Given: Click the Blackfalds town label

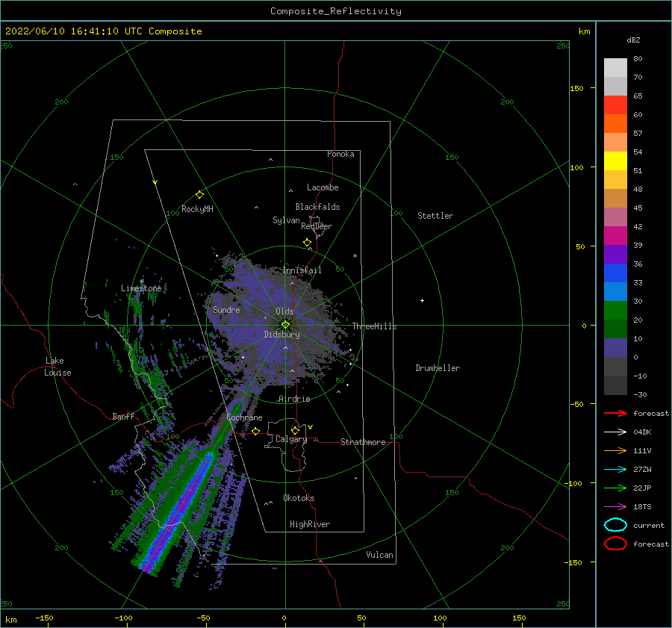Looking at the screenshot, I should [317, 207].
